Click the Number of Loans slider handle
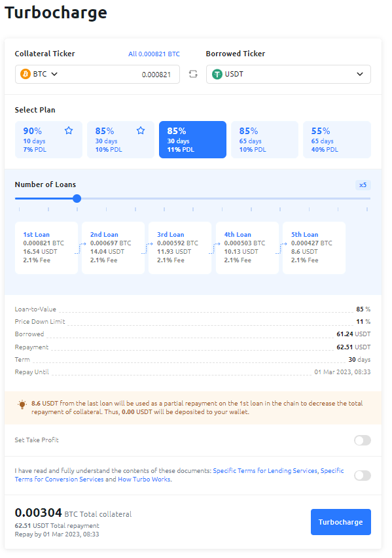The image size is (392, 558). coord(77,199)
